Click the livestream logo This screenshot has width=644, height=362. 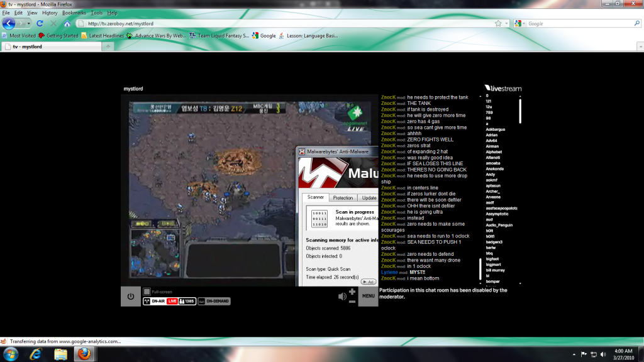(503, 88)
